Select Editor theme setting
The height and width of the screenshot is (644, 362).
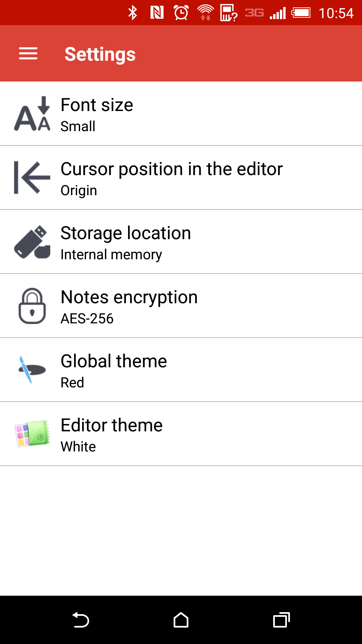tap(181, 434)
